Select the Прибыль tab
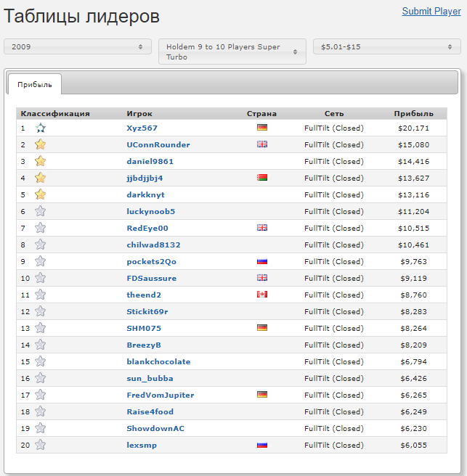Image resolution: width=467 pixels, height=476 pixels. pos(35,84)
